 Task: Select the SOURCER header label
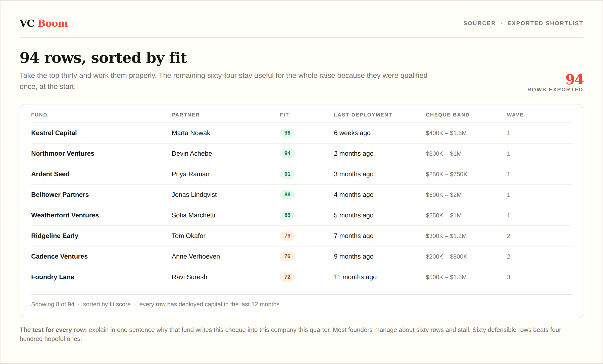pos(479,23)
